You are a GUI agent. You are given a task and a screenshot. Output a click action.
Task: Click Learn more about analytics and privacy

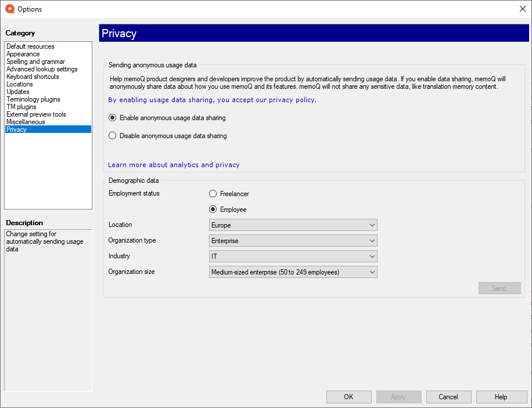[x=174, y=165]
